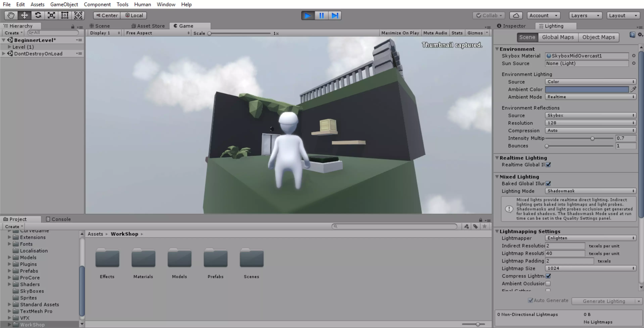Open the GameObject menu

coord(64,4)
